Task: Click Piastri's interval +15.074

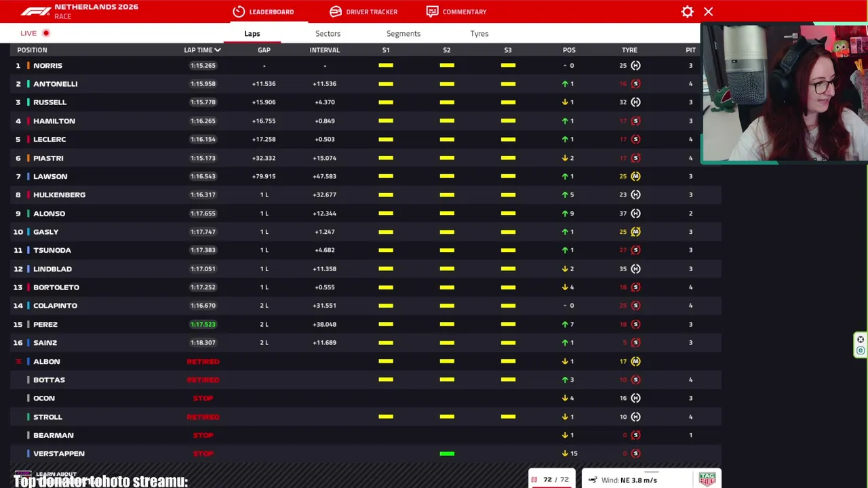Action: click(x=325, y=158)
